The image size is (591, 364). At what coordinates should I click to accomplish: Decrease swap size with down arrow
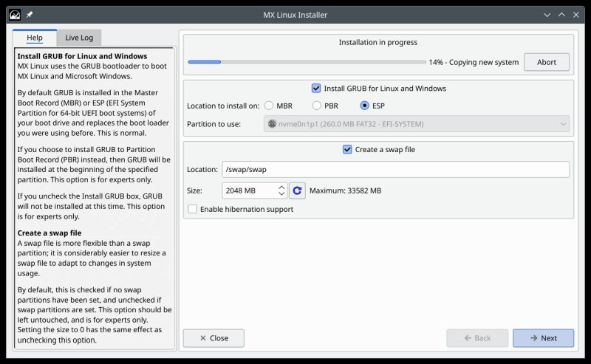click(281, 193)
